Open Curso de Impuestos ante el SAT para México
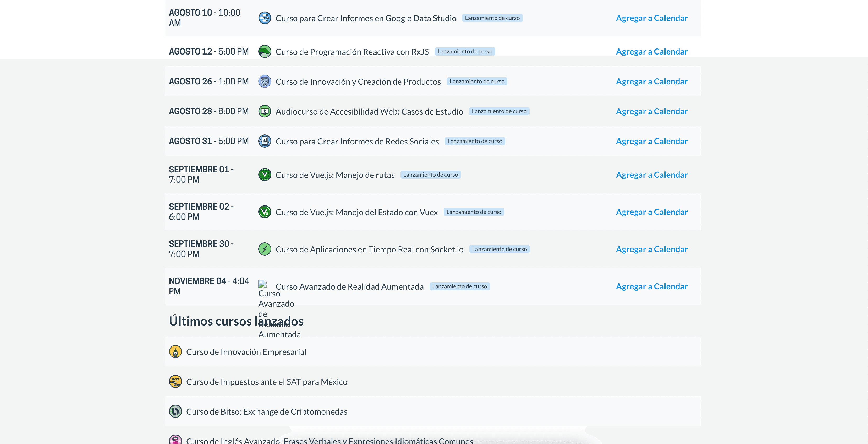The image size is (868, 444). coord(267,382)
